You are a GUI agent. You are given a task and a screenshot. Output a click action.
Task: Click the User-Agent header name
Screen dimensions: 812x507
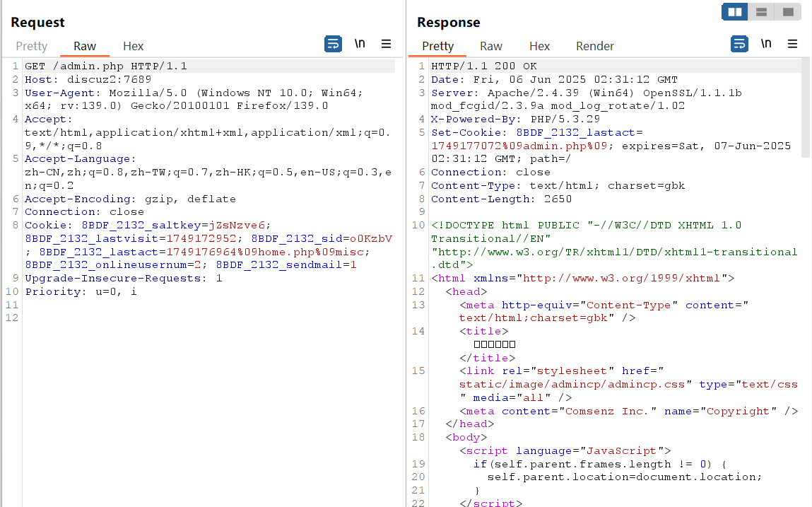[60, 93]
